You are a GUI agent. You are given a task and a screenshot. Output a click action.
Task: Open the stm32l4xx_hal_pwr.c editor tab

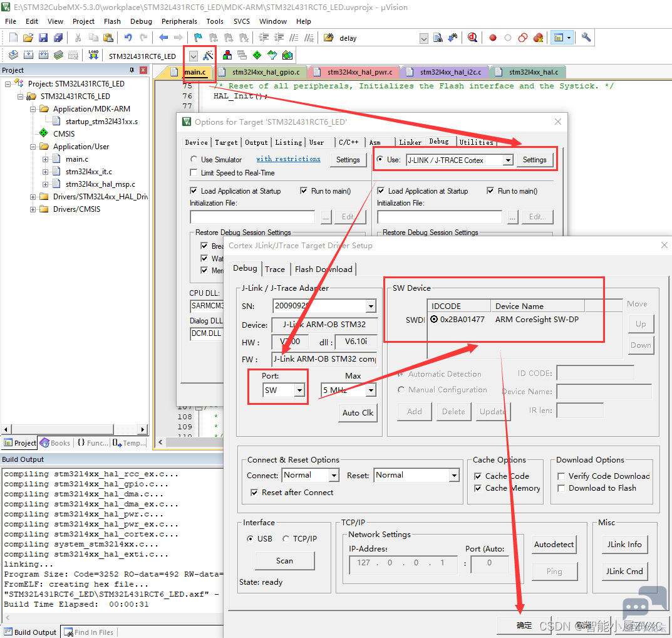[354, 72]
